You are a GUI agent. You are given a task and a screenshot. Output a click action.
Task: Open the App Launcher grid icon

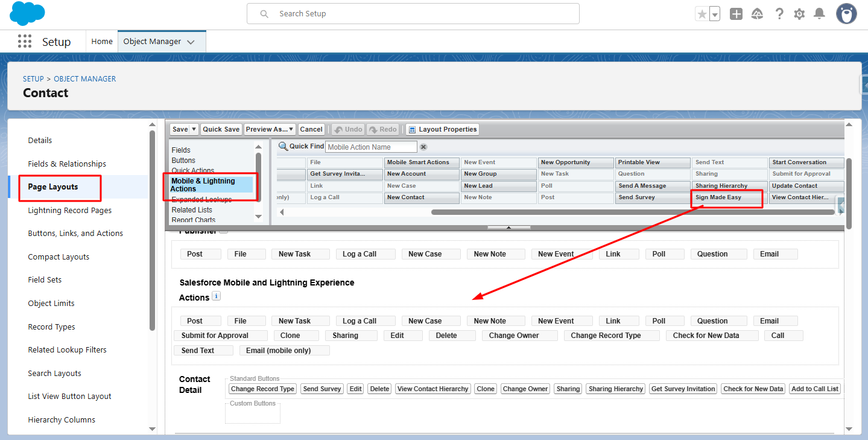(x=25, y=41)
